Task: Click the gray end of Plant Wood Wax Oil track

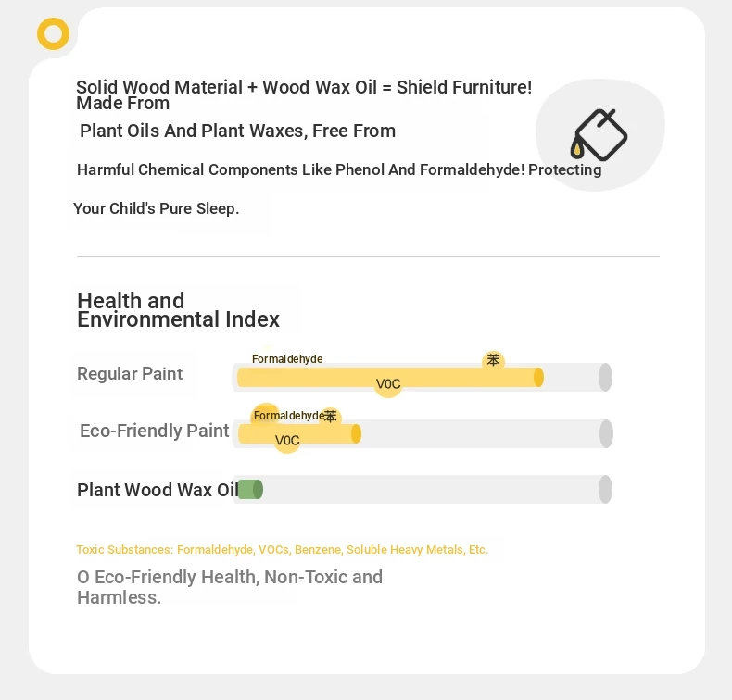Action: tap(605, 490)
